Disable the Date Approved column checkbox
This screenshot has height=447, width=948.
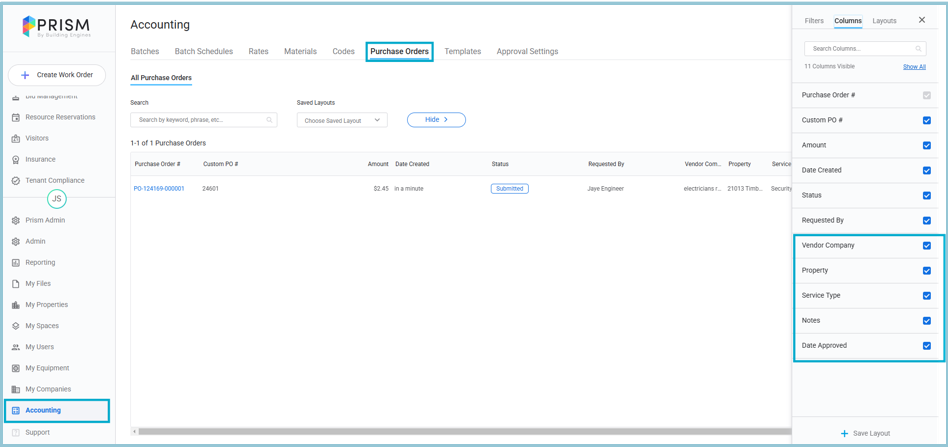click(926, 346)
